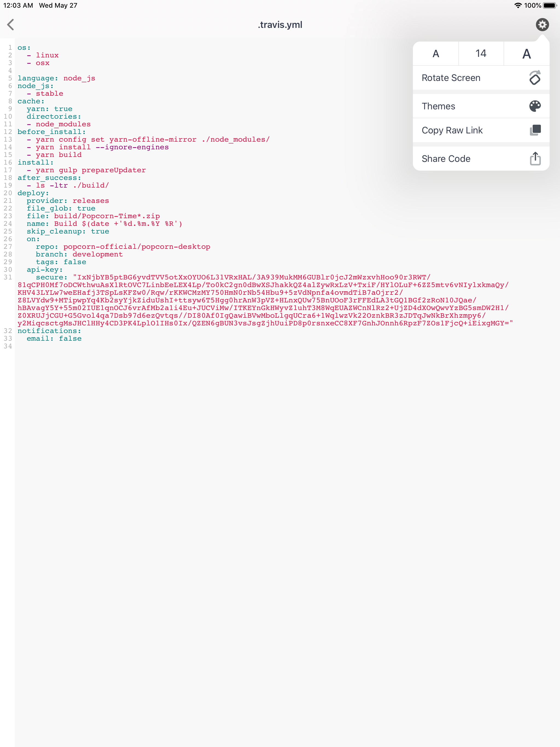Click the rotate screen icon
This screenshot has width=560, height=747.
click(x=535, y=78)
